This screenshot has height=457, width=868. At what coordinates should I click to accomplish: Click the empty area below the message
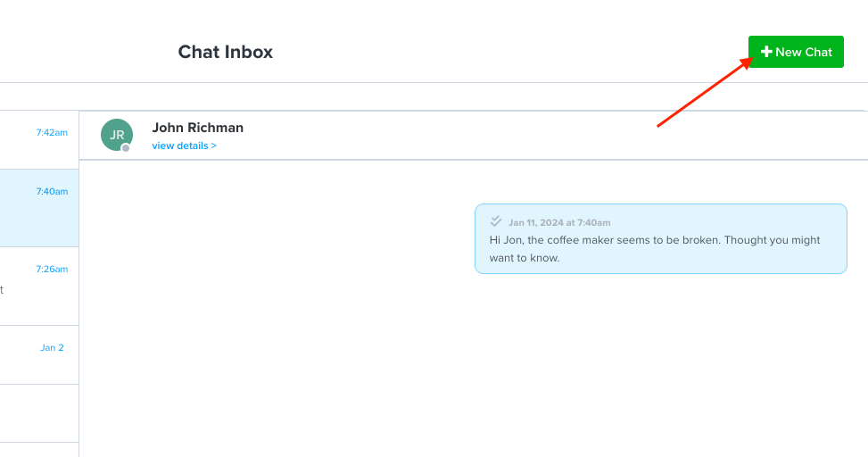click(x=474, y=366)
